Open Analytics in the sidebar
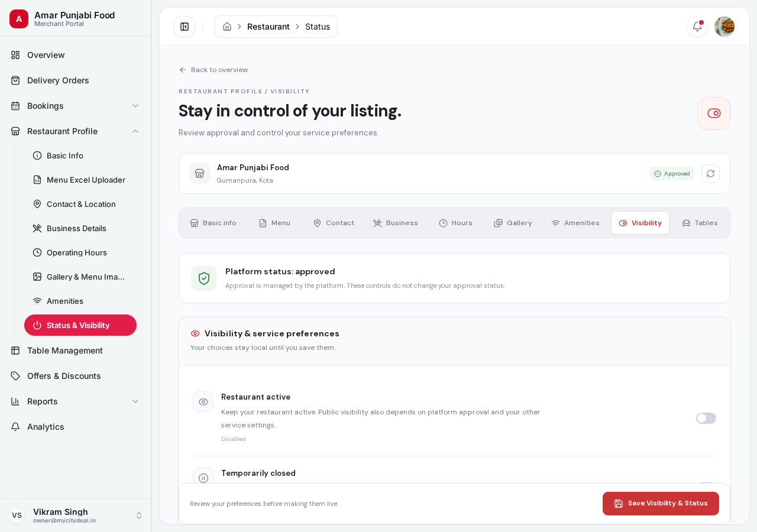This screenshot has width=757, height=532. point(76,427)
